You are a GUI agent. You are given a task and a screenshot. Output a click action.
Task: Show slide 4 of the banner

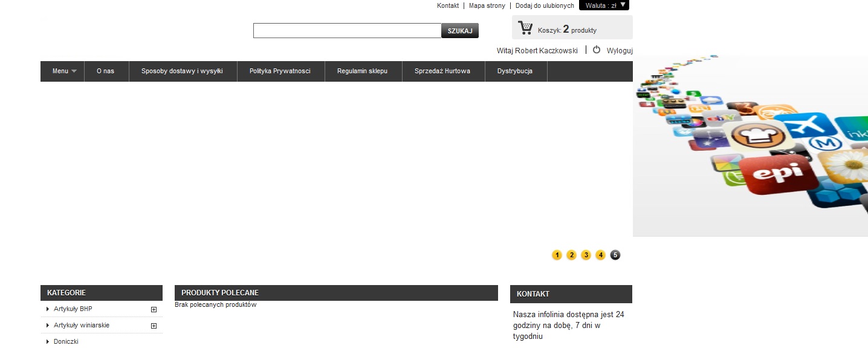tap(601, 255)
